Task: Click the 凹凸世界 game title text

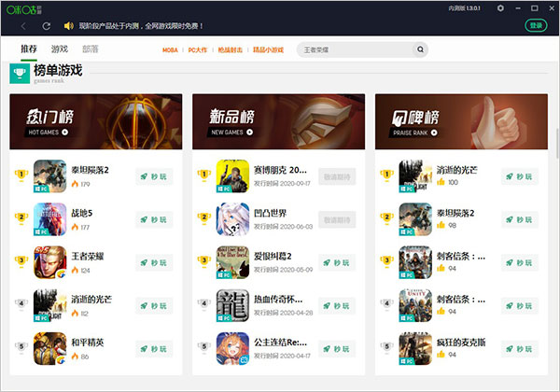Action: [x=271, y=213]
